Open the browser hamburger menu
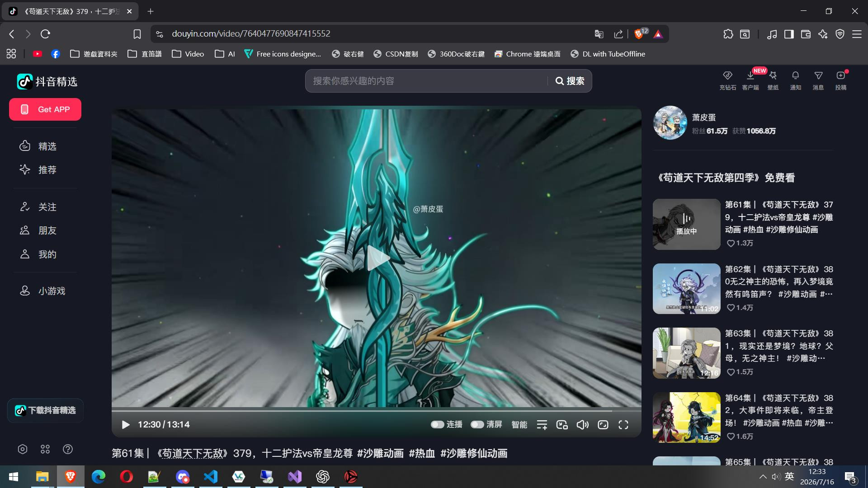Screen dimensions: 868x488 coord(857,34)
